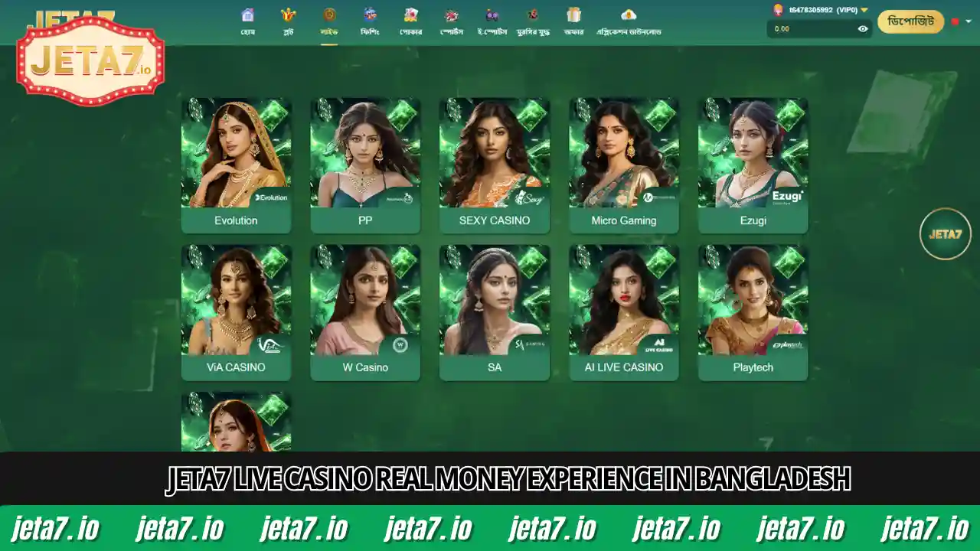Screen dimensions: 980x551
Task: Open the red flag language dropdown
Action: tap(960, 21)
